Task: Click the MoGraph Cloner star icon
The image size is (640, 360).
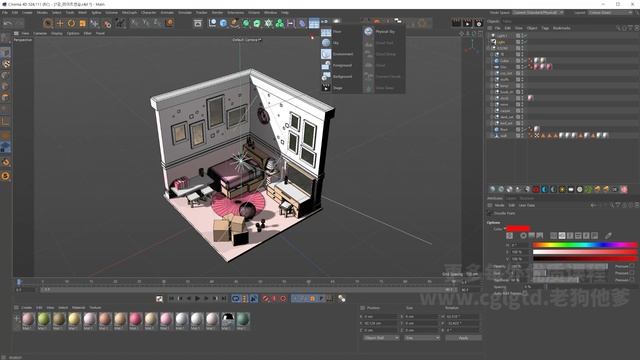Action: 268,23
